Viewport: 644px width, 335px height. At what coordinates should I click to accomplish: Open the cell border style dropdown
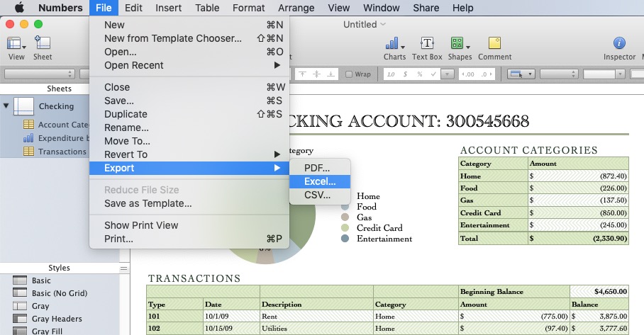pyautogui.click(x=521, y=74)
